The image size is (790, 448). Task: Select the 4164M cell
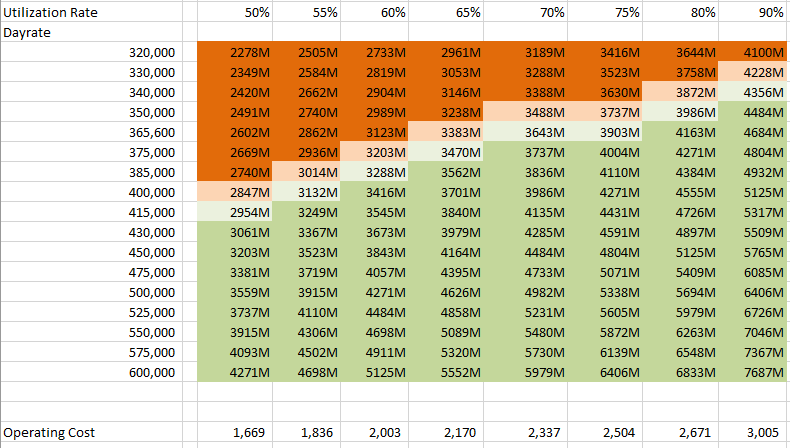tap(446, 252)
